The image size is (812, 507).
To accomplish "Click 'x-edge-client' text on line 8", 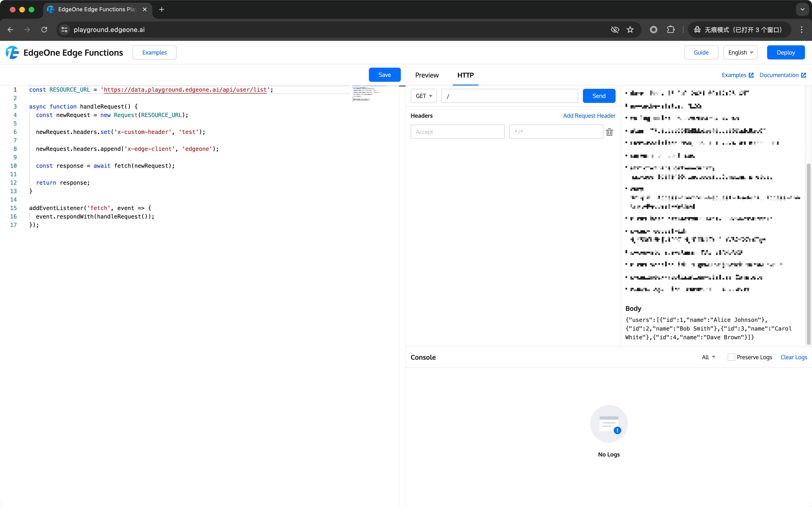I will click(149, 149).
